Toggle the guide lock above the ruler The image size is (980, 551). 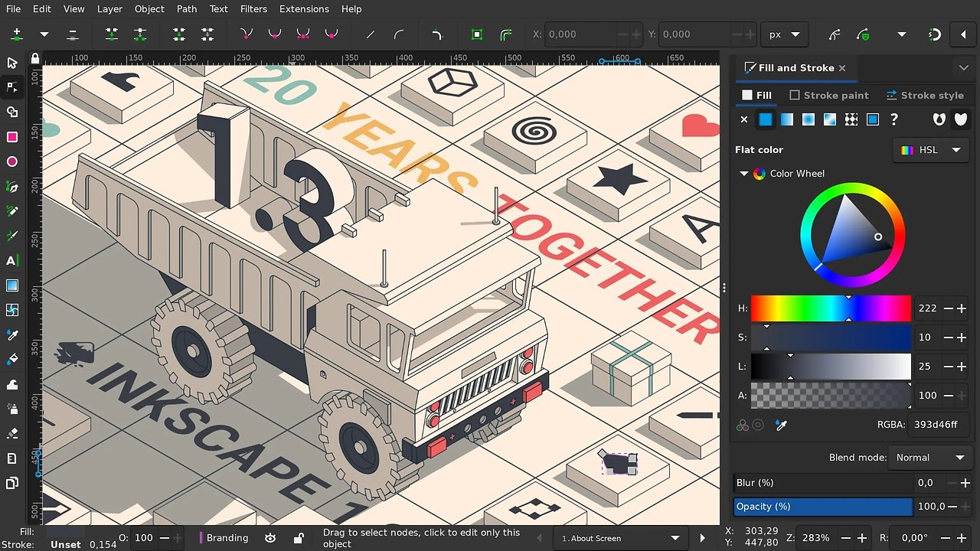click(x=34, y=58)
